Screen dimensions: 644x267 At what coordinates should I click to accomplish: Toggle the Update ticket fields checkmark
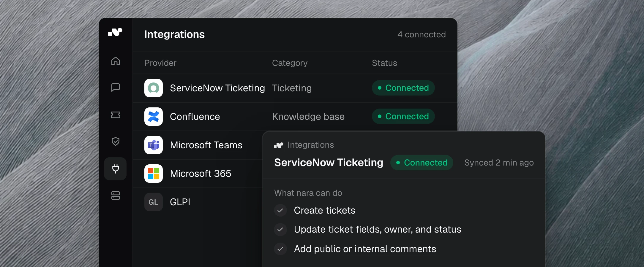tap(280, 230)
